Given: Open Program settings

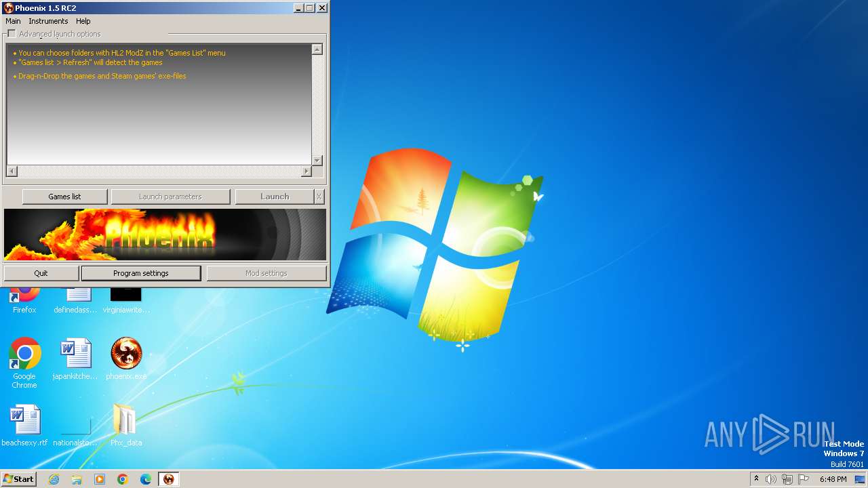Looking at the screenshot, I should (x=141, y=273).
